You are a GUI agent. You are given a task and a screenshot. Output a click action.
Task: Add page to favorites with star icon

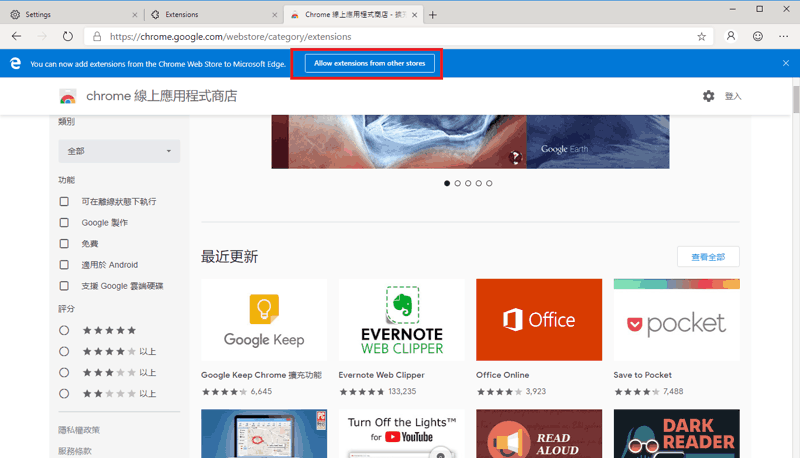[x=702, y=36]
